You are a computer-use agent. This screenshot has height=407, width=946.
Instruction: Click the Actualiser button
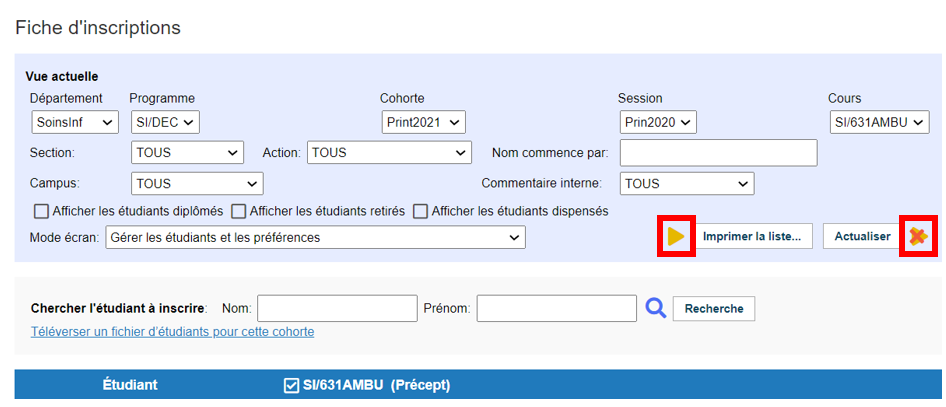tap(862, 236)
